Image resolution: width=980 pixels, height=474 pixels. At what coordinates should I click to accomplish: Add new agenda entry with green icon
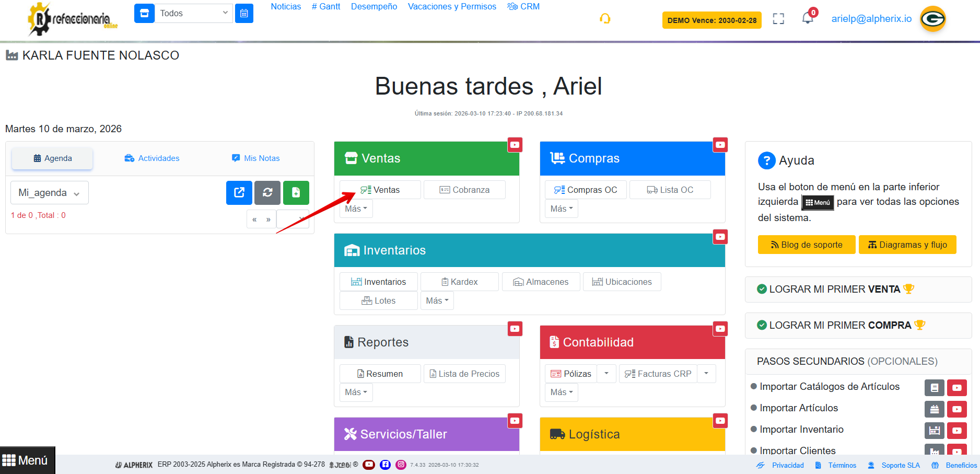[296, 192]
